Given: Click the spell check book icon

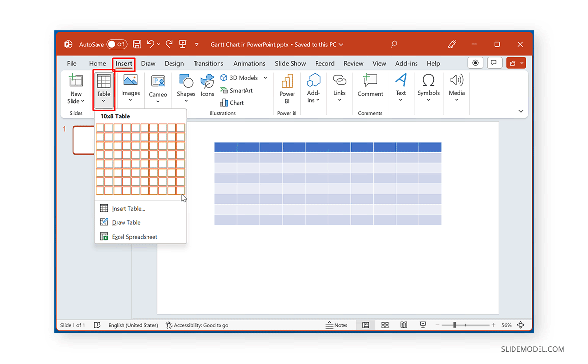Looking at the screenshot, I should tap(97, 325).
